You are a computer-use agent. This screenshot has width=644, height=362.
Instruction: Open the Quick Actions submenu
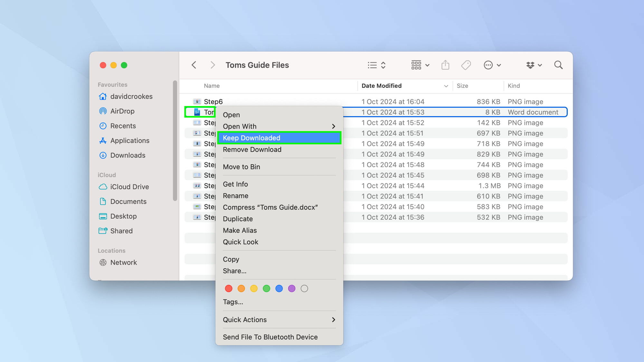pyautogui.click(x=245, y=320)
